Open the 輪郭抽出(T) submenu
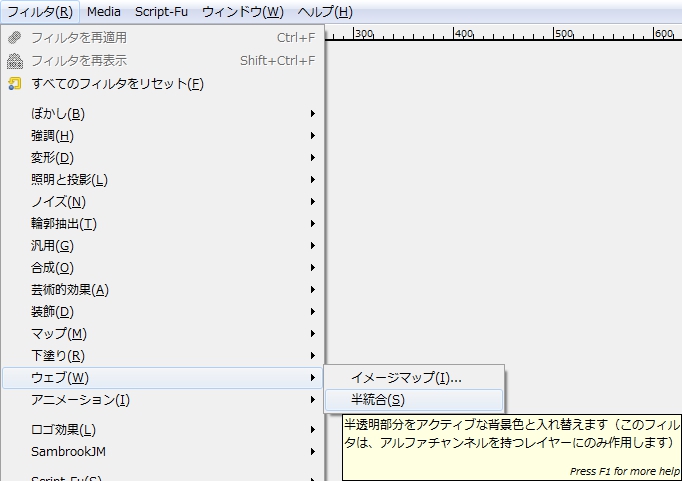Screen dimensions: 682x481 [163, 224]
